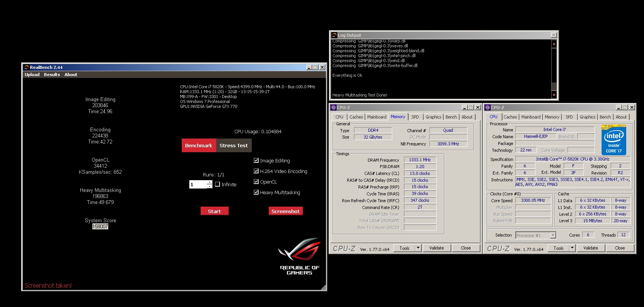
Task: Close the Log Output window
Action: coord(554,35)
